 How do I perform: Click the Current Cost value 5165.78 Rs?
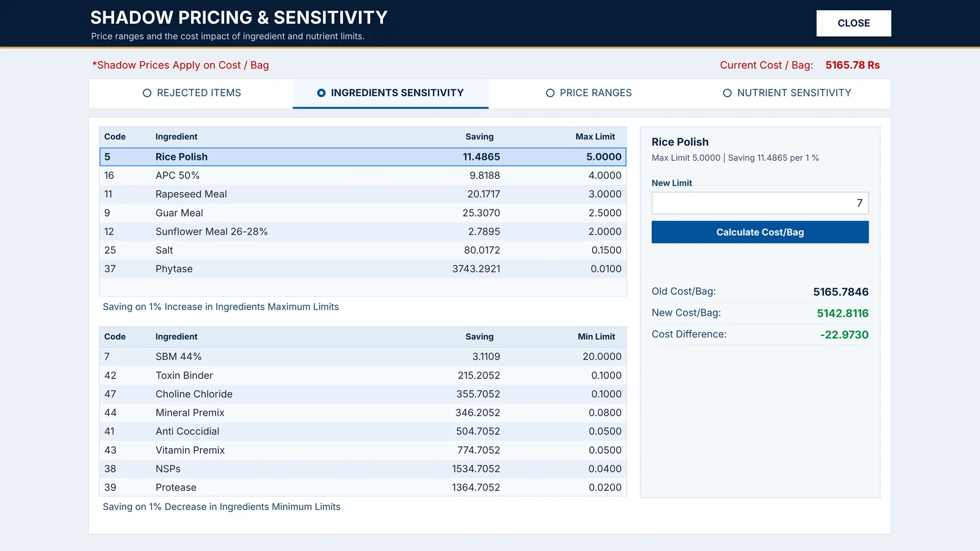[853, 65]
